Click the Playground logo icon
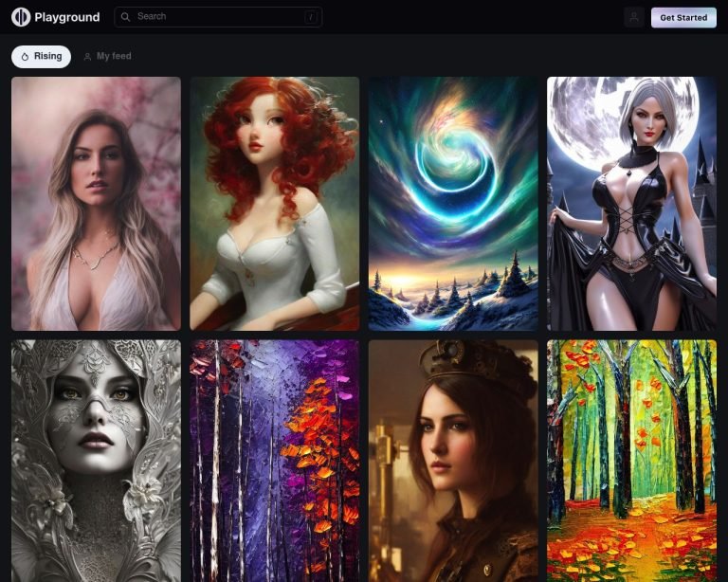Screen dimensions: 728x582 pyautogui.click(x=21, y=17)
